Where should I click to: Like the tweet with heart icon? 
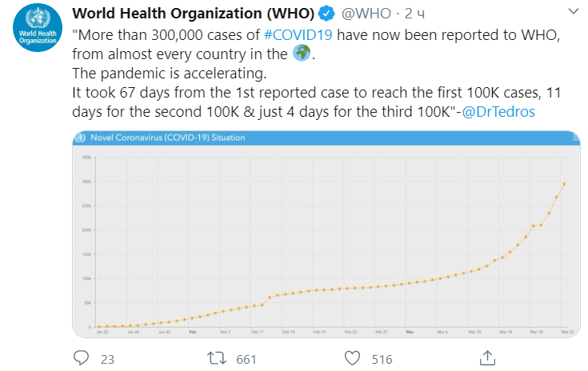pyautogui.click(x=352, y=358)
